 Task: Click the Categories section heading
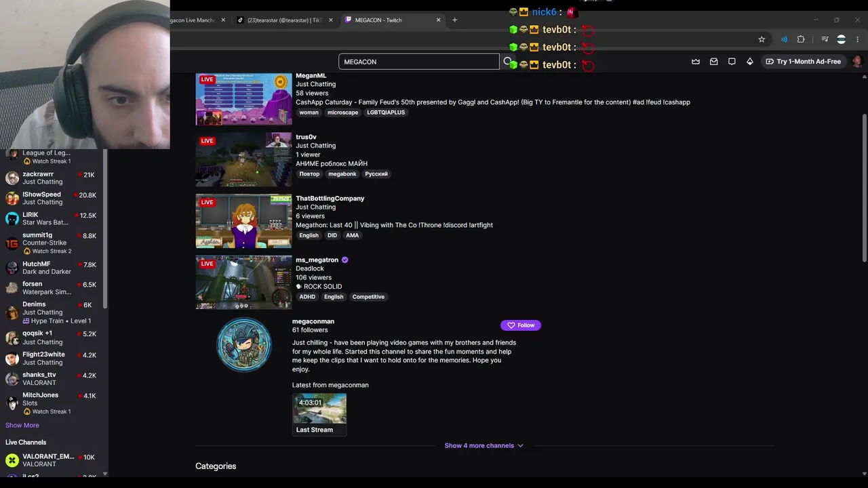216,466
